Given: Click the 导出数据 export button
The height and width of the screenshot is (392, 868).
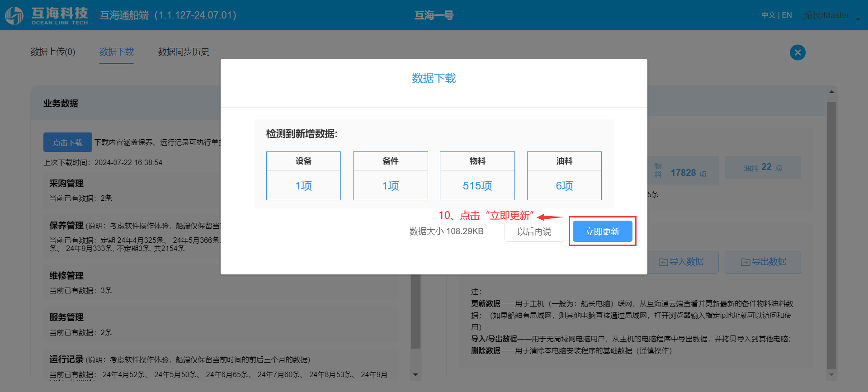Looking at the screenshot, I should 763,262.
